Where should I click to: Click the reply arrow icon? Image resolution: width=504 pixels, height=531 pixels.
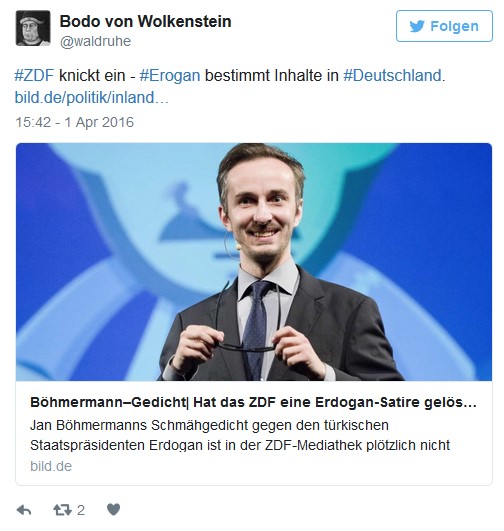(x=24, y=510)
